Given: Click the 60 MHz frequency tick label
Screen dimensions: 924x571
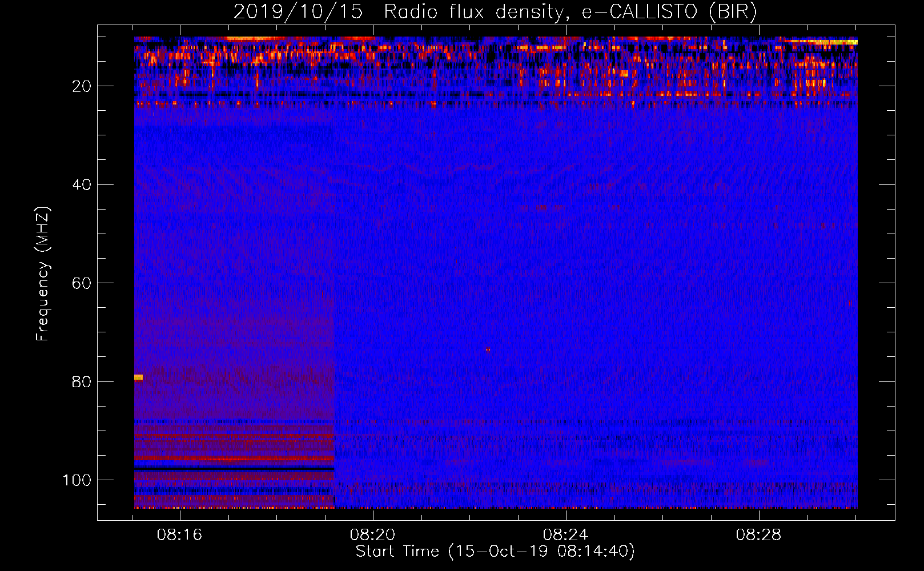Looking at the screenshot, I should pyautogui.click(x=82, y=283).
